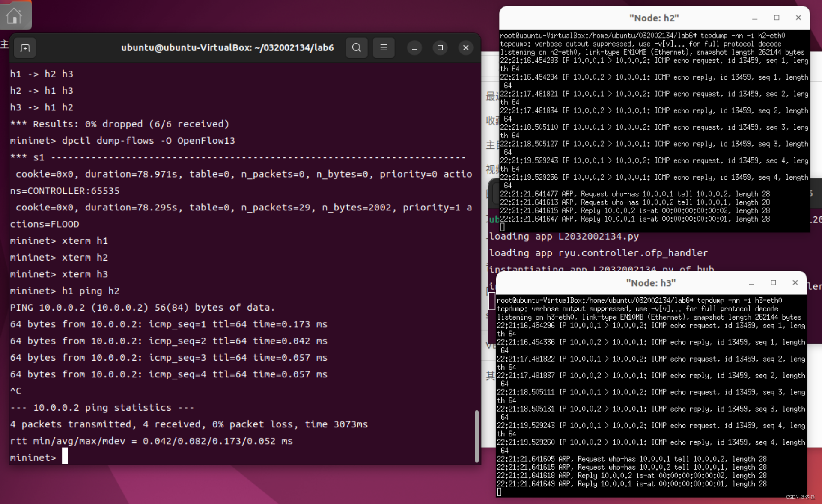Image resolution: width=822 pixels, height=504 pixels.
Task: Click 'loading app ryu.controller.ofp_handler' line
Action: click(599, 253)
